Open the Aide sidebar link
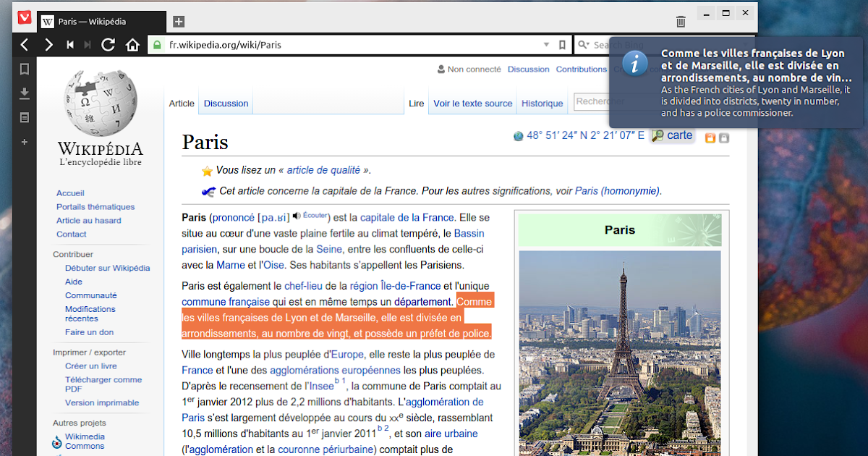 pos(74,282)
